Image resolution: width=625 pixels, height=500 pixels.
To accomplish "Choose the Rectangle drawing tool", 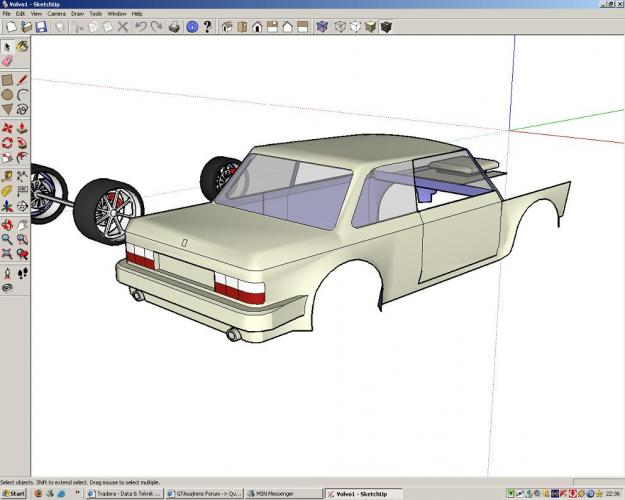I will click(x=7, y=79).
